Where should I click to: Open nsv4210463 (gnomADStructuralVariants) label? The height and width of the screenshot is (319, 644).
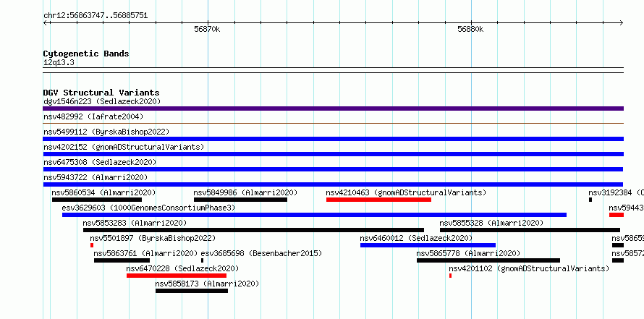[406, 192]
